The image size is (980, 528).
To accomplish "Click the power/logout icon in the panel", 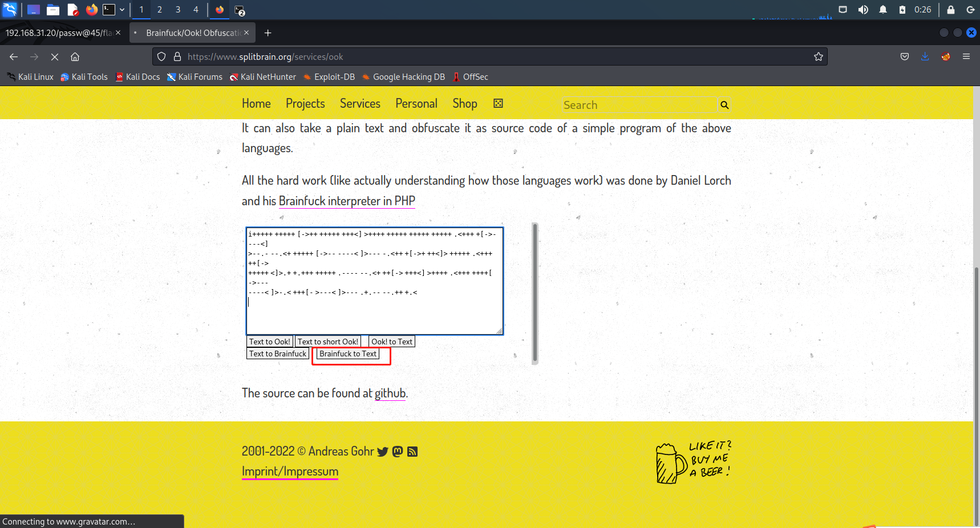I will 970,10.
